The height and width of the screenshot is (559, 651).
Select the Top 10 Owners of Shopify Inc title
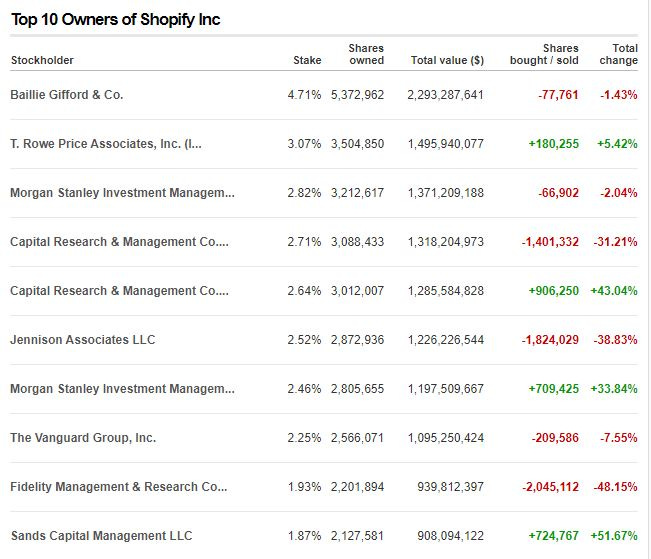[115, 20]
